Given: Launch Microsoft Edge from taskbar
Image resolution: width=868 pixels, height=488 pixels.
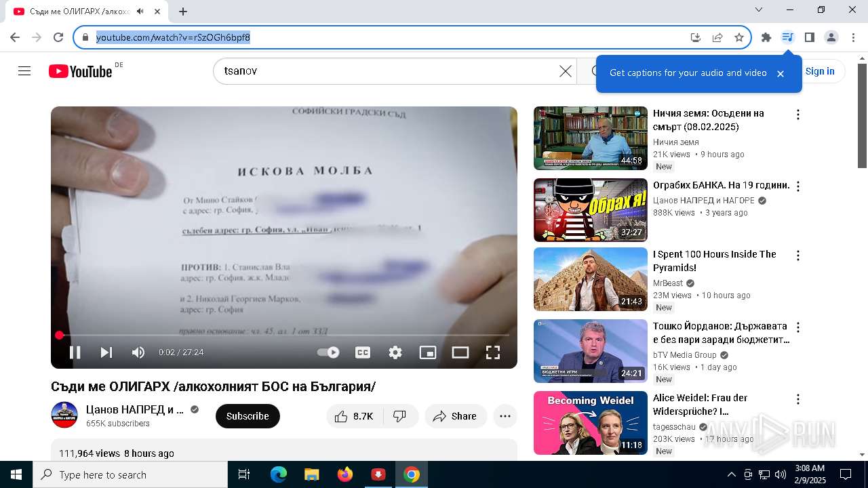Looking at the screenshot, I should (279, 474).
